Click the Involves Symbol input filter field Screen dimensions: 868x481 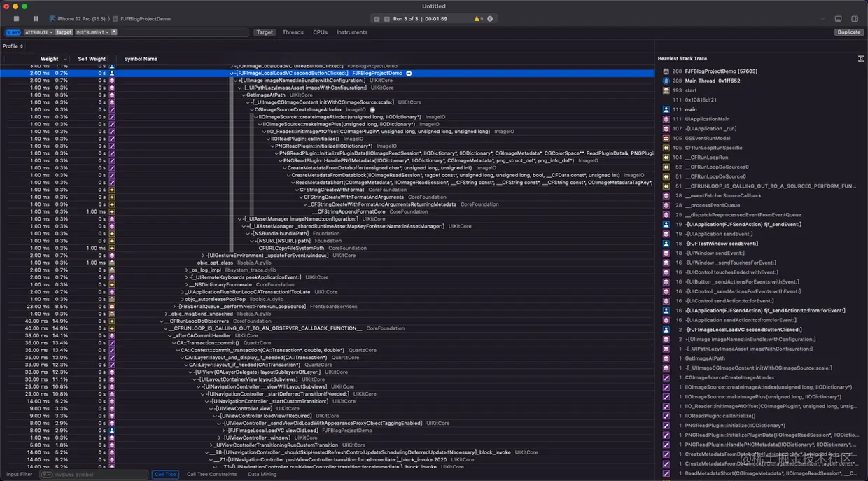point(94,475)
